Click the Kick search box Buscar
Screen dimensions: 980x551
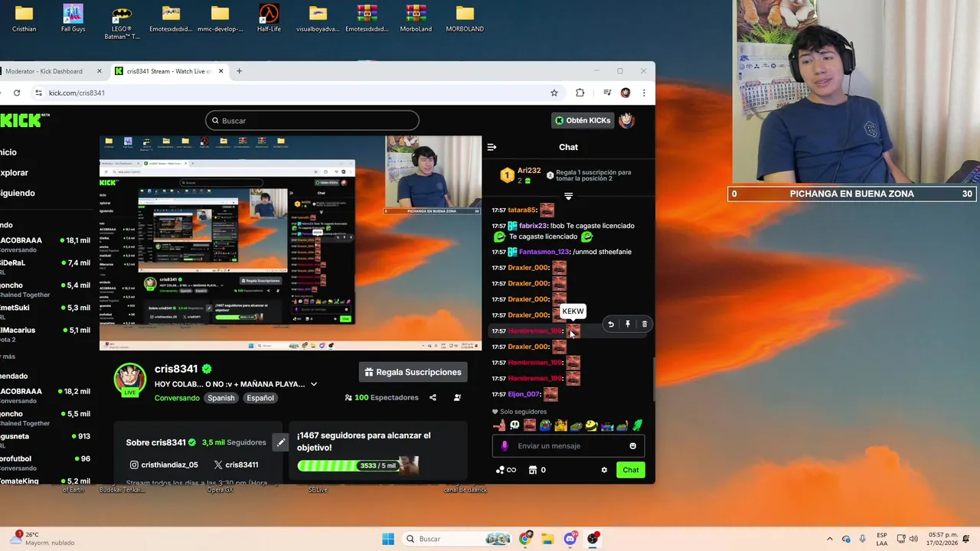pyautogui.click(x=312, y=120)
